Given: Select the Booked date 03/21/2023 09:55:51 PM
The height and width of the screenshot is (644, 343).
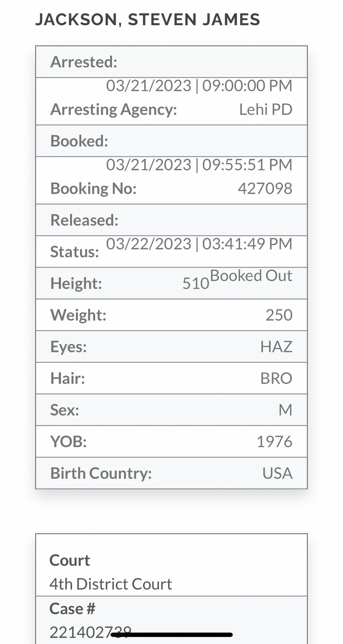Looking at the screenshot, I should click(199, 165).
